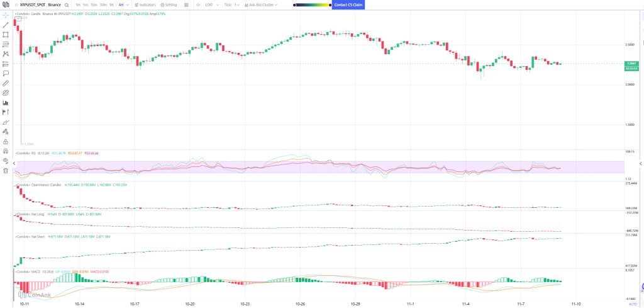Select the text annotation bubble tool

5,73
